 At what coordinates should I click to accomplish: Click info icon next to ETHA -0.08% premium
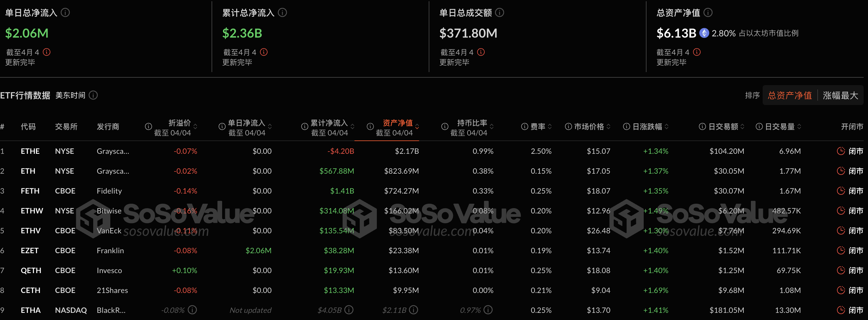[x=192, y=309]
